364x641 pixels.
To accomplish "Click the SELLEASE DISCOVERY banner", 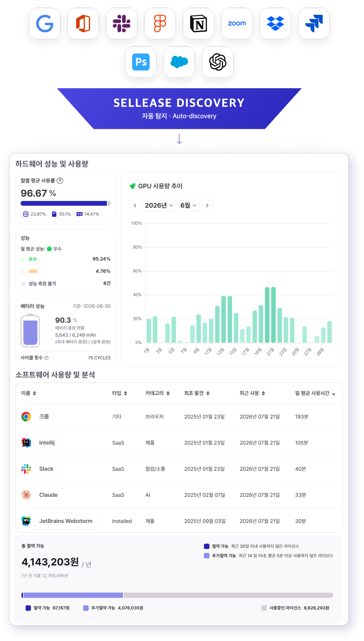I will click(x=179, y=109).
